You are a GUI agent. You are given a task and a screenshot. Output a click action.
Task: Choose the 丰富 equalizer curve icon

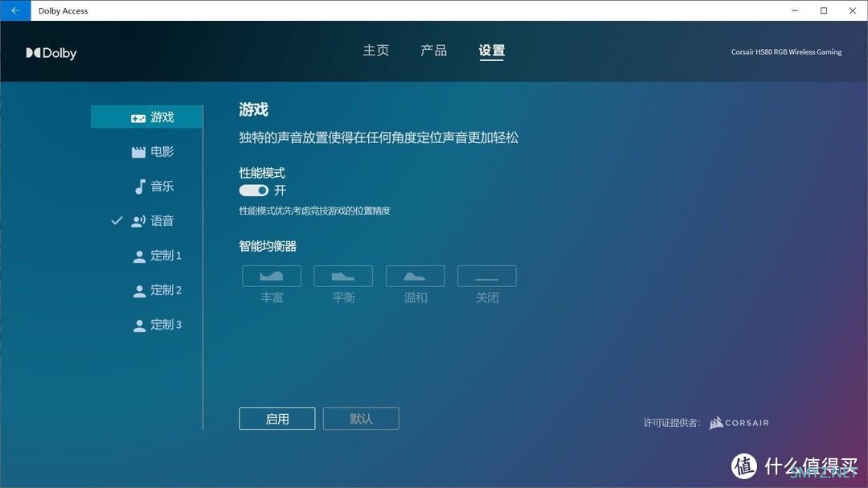click(272, 276)
